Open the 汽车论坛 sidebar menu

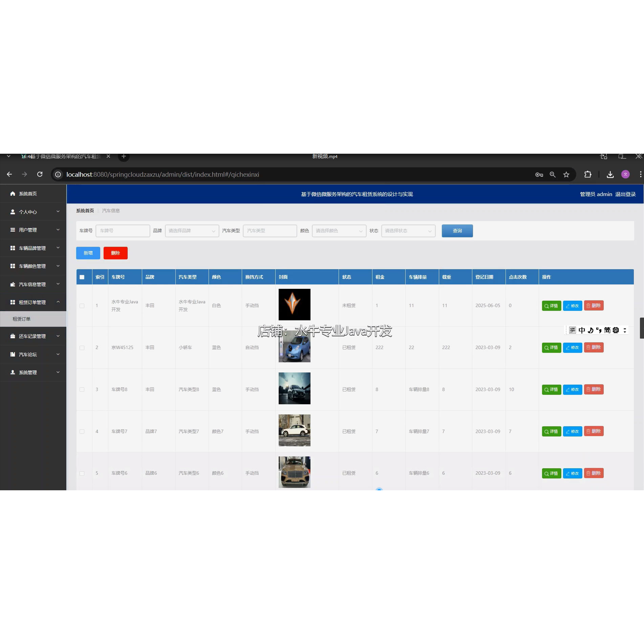[33, 355]
